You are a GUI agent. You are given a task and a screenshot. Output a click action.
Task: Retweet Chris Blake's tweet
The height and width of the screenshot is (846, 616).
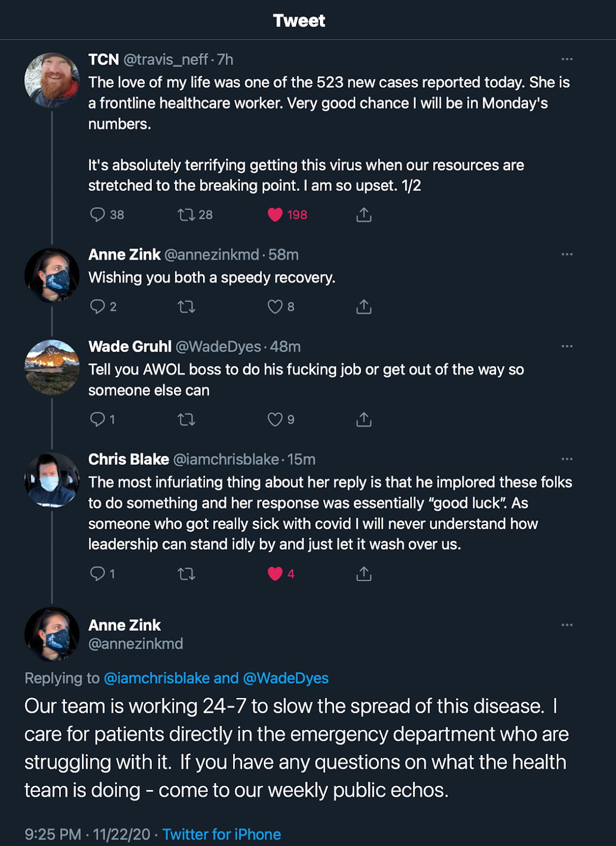pos(186,574)
